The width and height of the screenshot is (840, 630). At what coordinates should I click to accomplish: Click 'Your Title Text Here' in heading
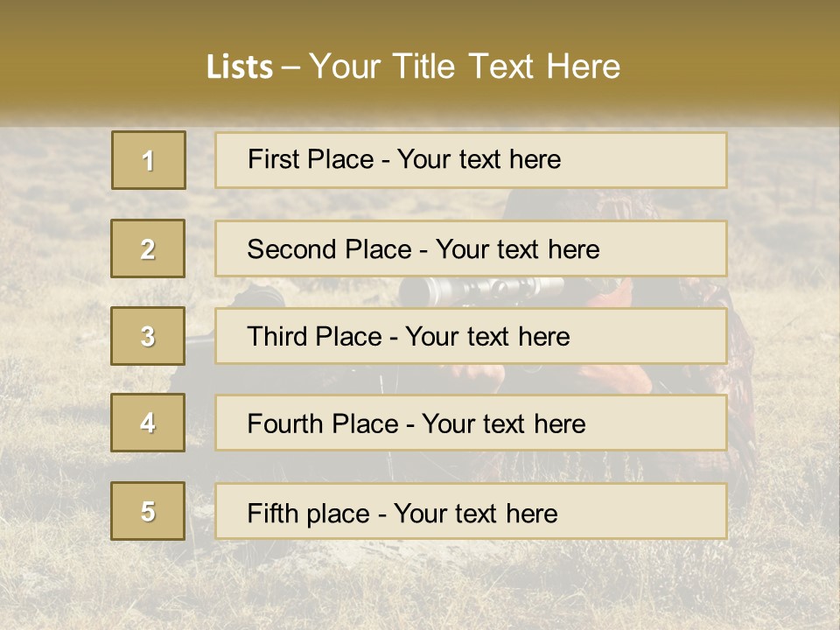[x=465, y=66]
